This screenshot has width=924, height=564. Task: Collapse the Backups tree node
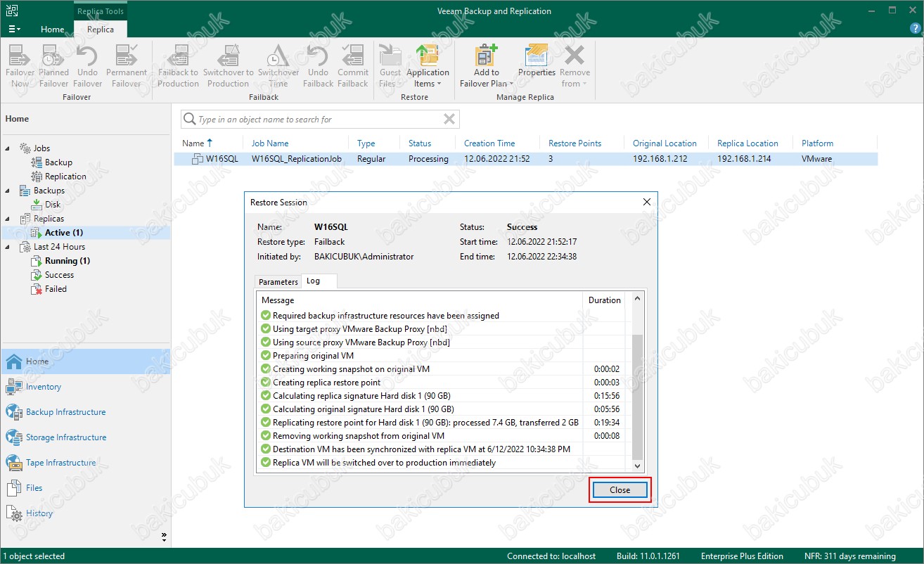[8, 191]
